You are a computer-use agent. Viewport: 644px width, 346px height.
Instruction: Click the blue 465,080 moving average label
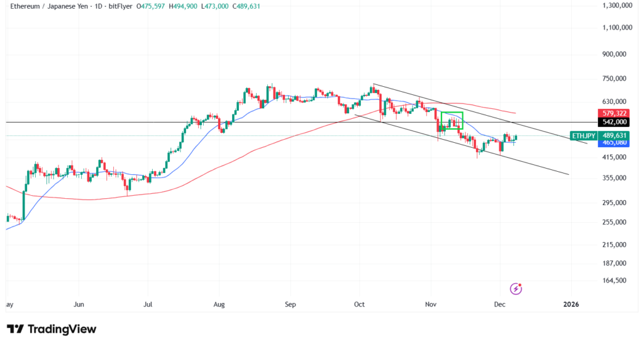point(613,143)
